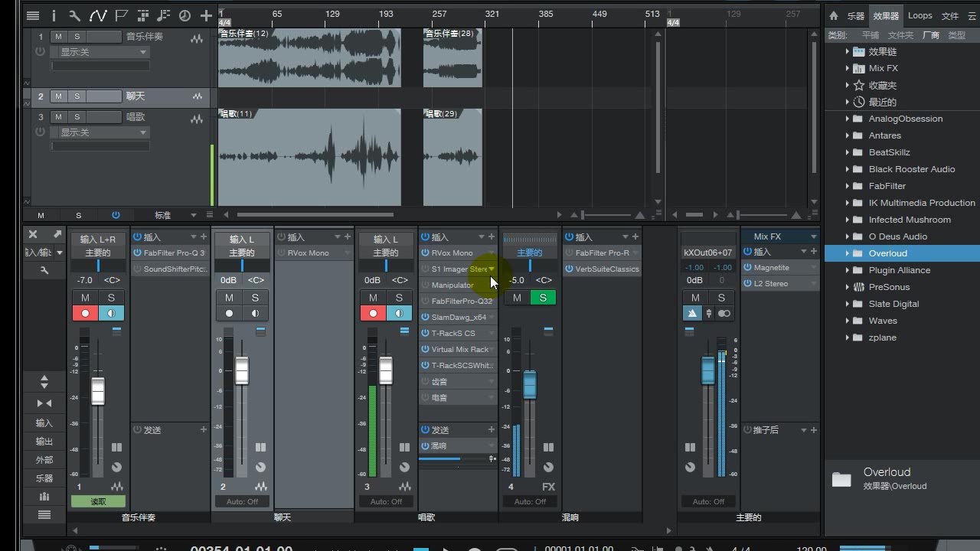Detach the mixer with arrow icon
This screenshot has width=980, height=551.
pyautogui.click(x=57, y=234)
